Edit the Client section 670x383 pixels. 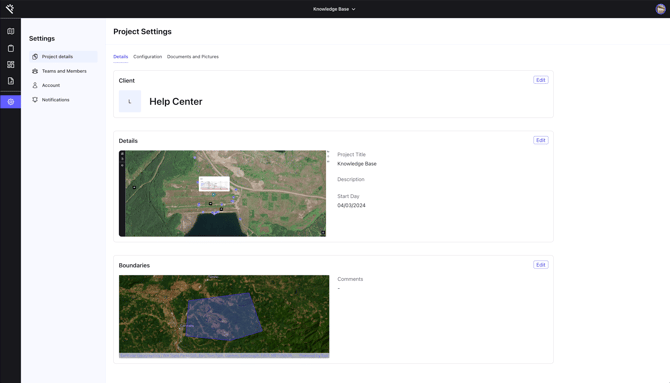pyautogui.click(x=541, y=80)
